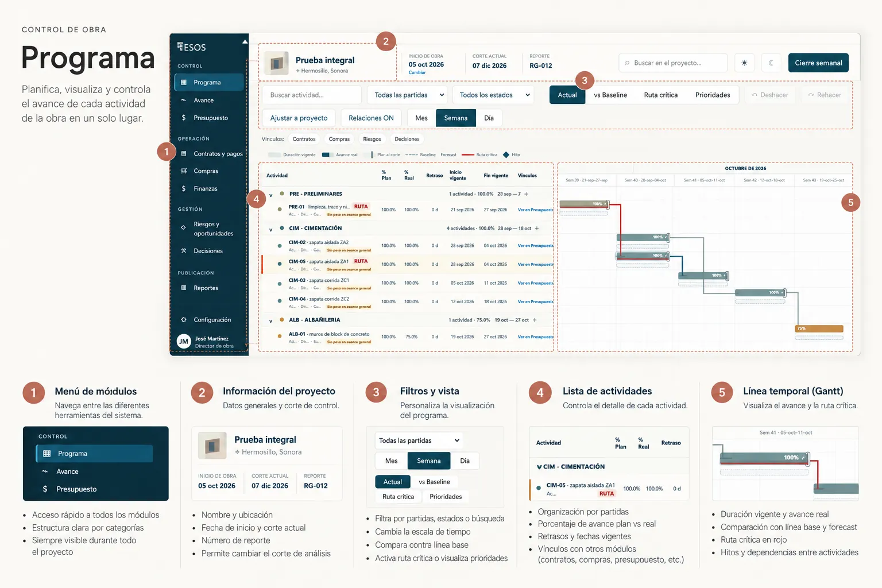Open Programa icon in the main app sidebar

coord(184,82)
